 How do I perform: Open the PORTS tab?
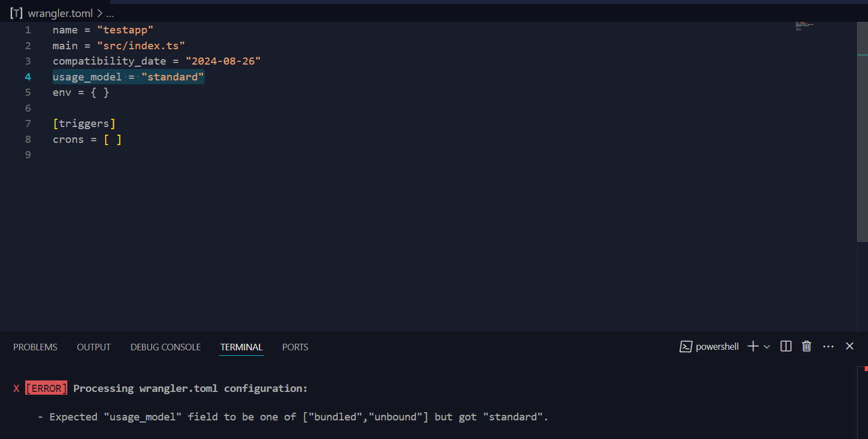(x=295, y=347)
